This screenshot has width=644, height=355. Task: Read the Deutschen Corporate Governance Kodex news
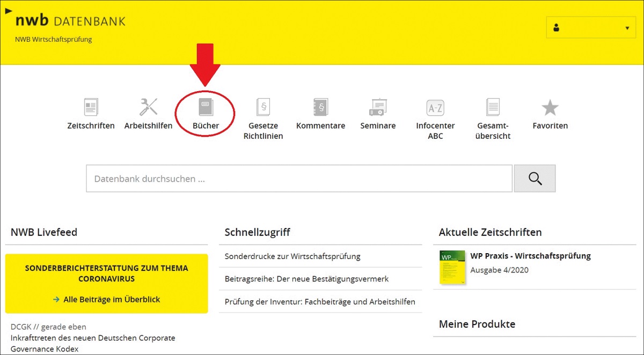93,343
